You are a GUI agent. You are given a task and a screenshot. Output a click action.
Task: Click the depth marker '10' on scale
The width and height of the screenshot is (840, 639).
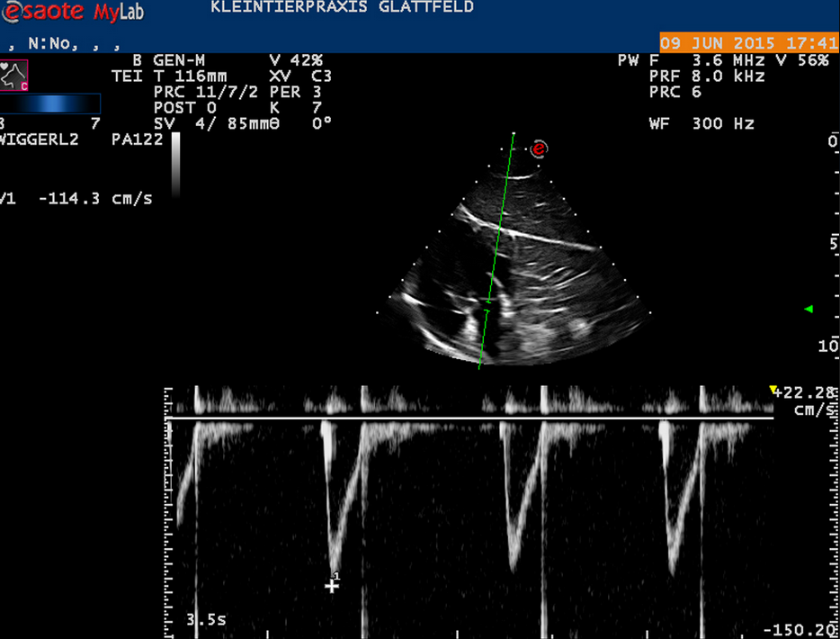click(x=828, y=346)
